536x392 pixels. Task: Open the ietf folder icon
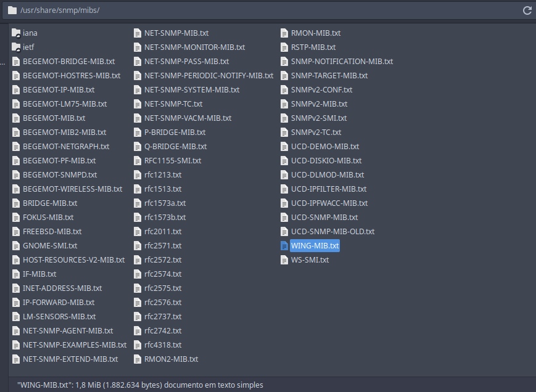(x=16, y=47)
